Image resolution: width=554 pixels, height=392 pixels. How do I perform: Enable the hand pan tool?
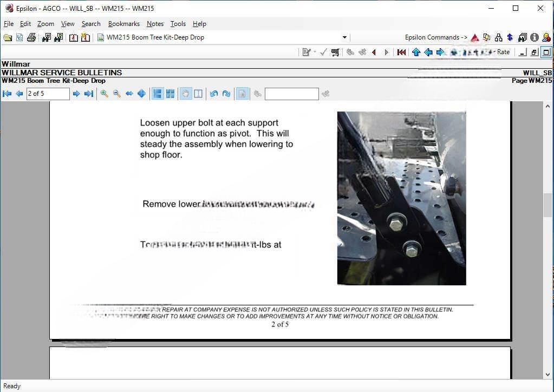[185, 93]
